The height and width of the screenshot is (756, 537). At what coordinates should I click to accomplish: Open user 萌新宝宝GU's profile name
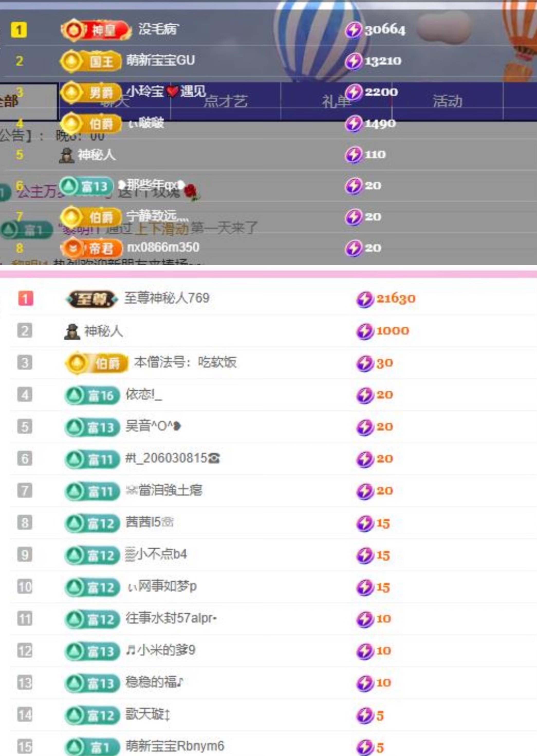point(161,61)
